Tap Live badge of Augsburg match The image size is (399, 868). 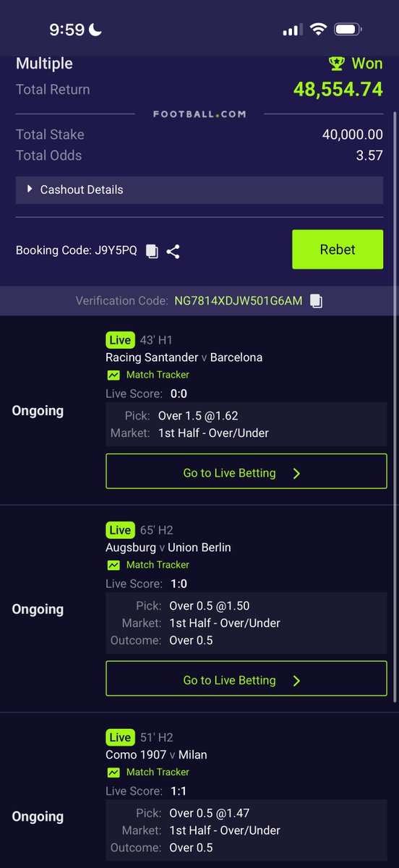(x=120, y=530)
